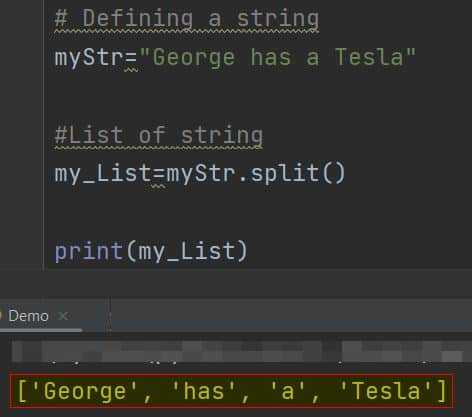This screenshot has width=472, height=417.
Task: Click the 'George' item in the output
Action: 85,391
